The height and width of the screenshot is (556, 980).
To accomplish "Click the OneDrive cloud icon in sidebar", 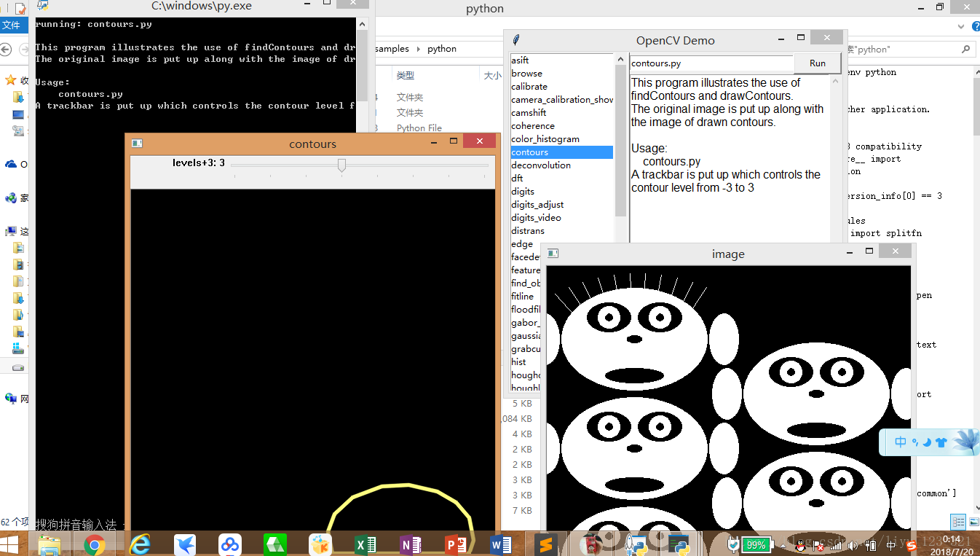I will tap(11, 165).
